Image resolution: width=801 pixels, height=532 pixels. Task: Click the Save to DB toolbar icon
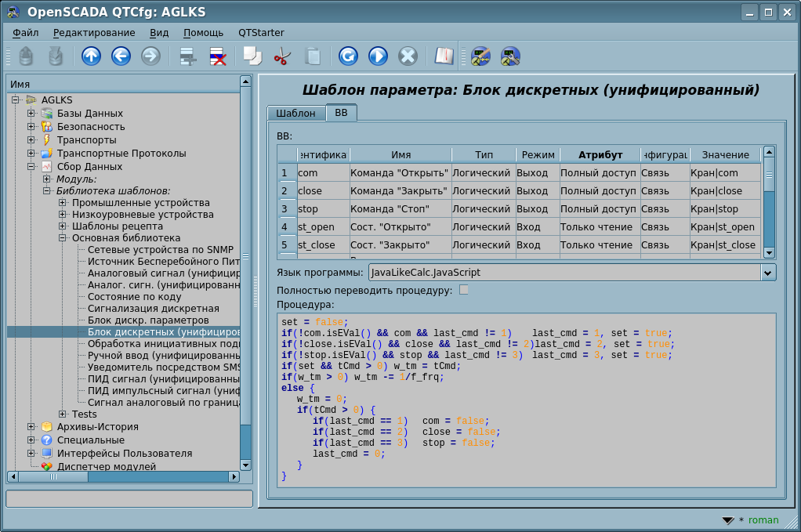(x=56, y=56)
